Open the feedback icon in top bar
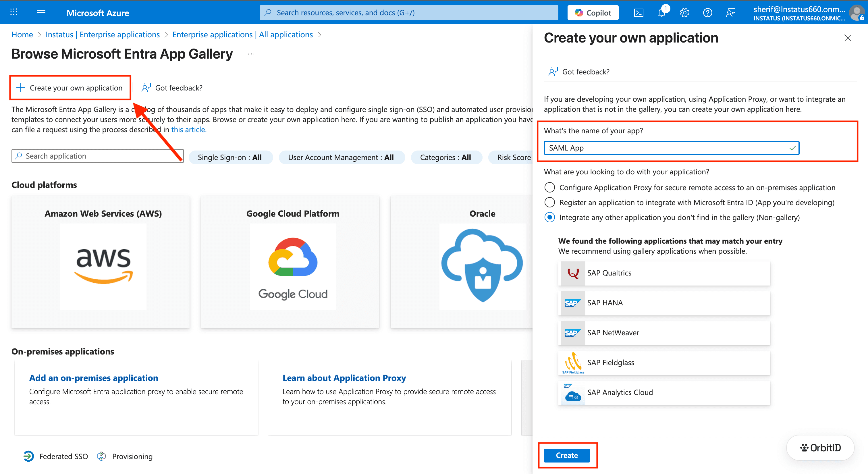 pos(730,13)
